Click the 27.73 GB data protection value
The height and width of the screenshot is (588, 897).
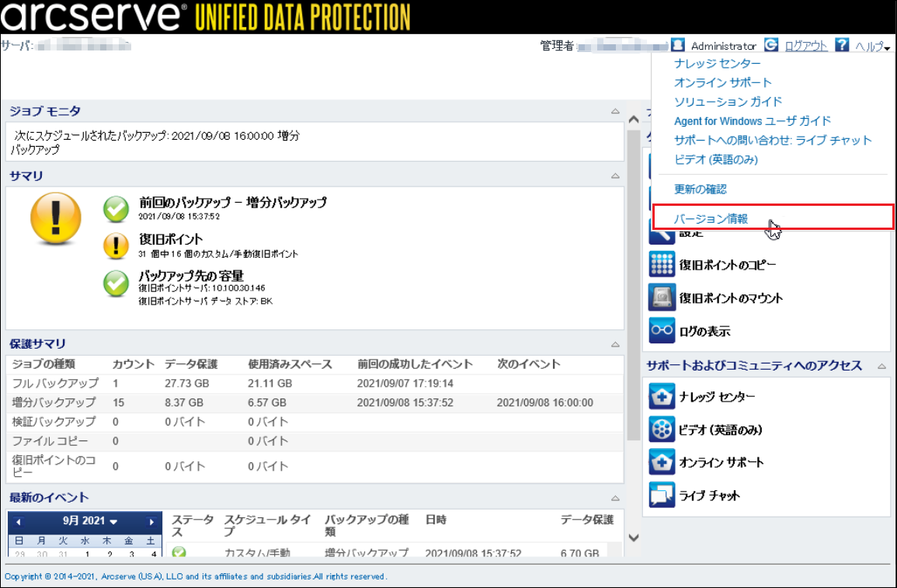pyautogui.click(x=186, y=383)
